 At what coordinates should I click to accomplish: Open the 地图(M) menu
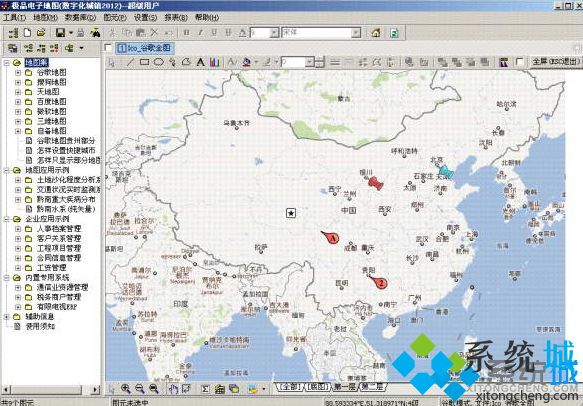tap(45, 17)
